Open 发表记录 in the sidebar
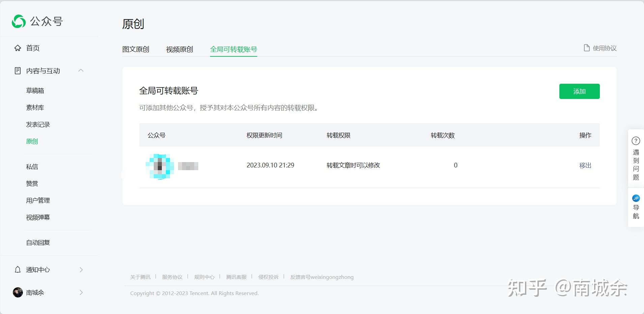Viewport: 644px width, 314px height. [38, 124]
